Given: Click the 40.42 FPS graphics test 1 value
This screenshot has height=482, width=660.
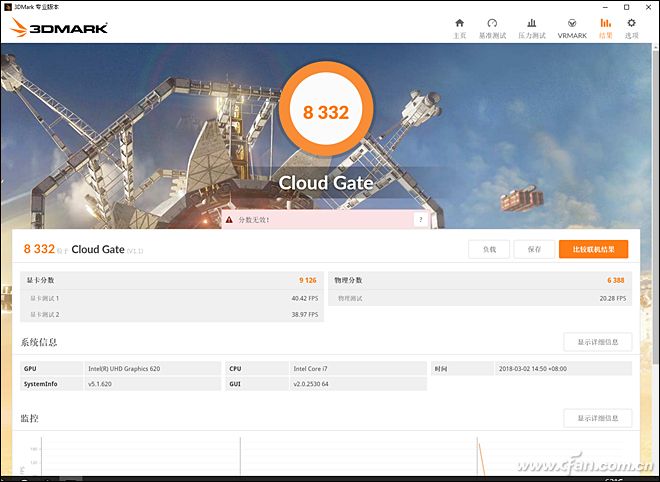Looking at the screenshot, I should click(305, 298).
